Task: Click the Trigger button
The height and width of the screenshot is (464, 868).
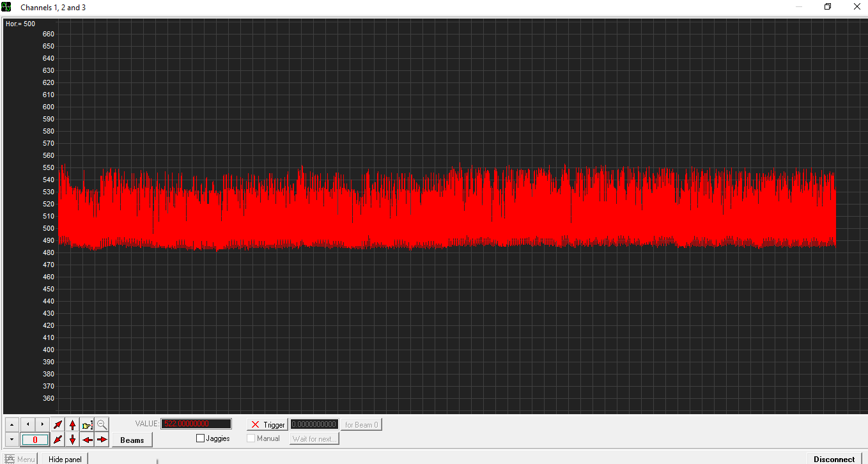Action: [268, 424]
